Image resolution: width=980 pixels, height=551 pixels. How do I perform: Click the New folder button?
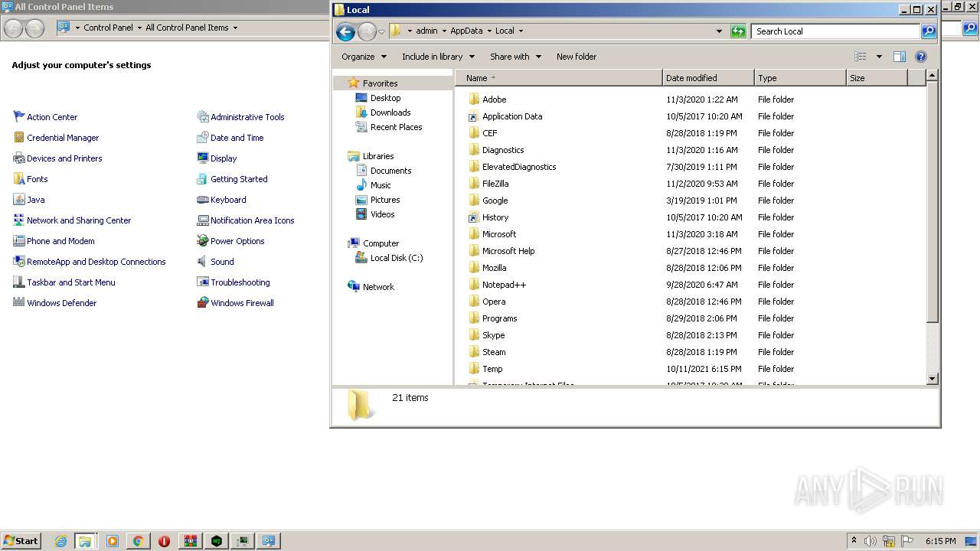(577, 57)
